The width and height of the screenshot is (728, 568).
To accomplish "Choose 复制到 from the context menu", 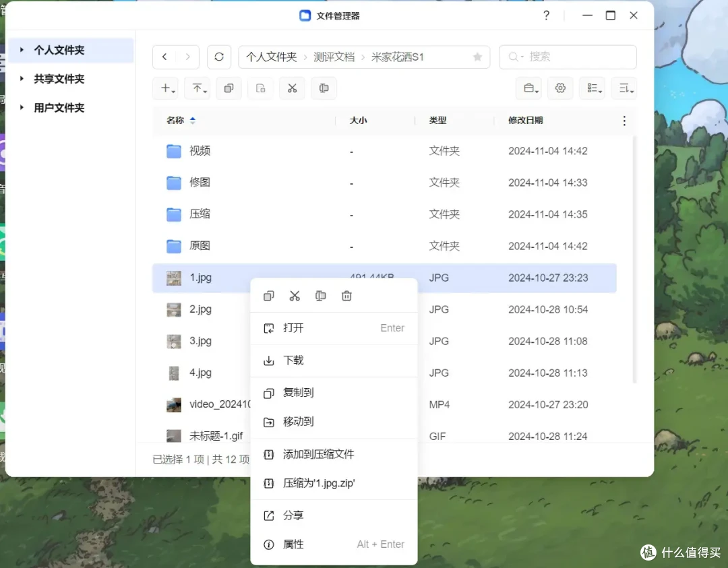I will 334,393.
